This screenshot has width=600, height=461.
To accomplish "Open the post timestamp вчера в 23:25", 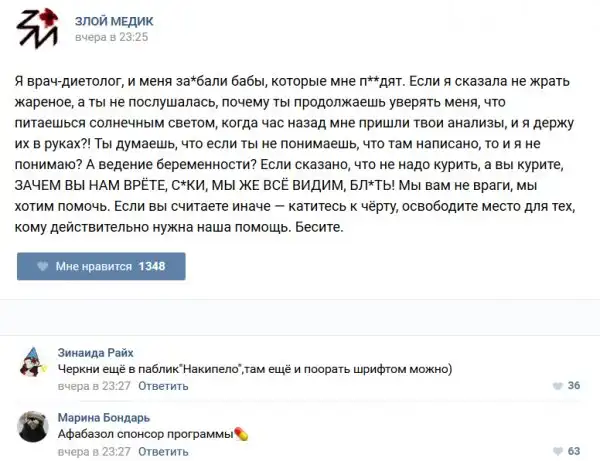I will pyautogui.click(x=112, y=38).
